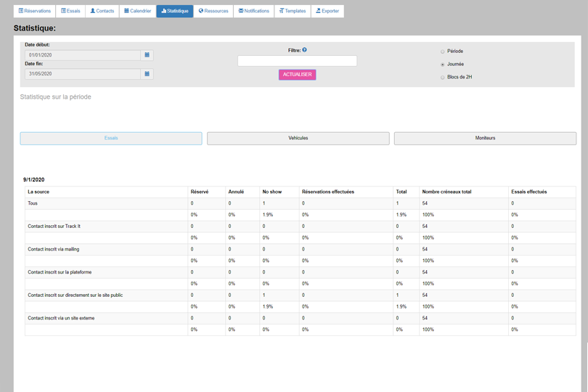588x392 pixels.
Task: Show the Vehicules statistics section
Action: tap(298, 139)
